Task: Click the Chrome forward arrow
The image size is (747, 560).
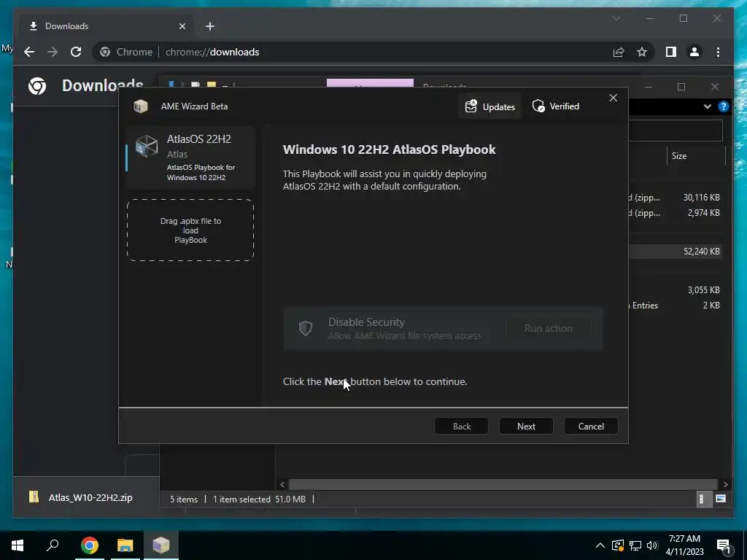Action: click(x=53, y=52)
